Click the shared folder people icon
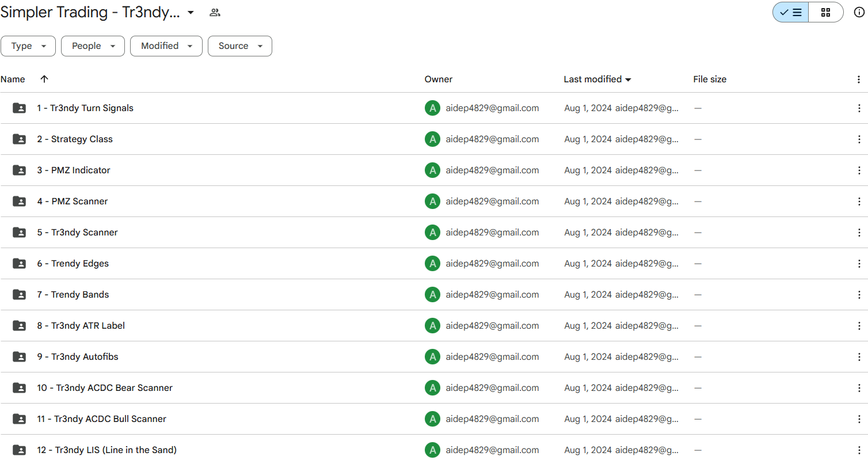The image size is (868, 460). pos(215,12)
